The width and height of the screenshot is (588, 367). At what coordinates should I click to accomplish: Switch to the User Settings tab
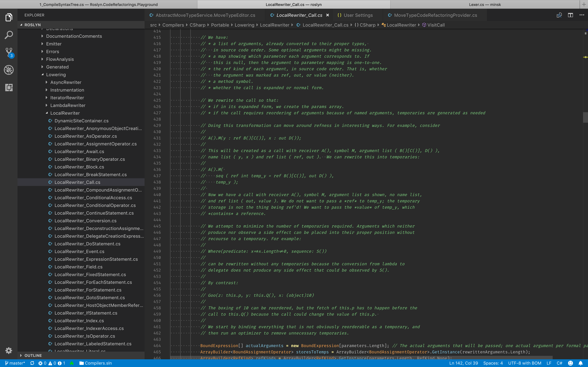[x=358, y=15]
